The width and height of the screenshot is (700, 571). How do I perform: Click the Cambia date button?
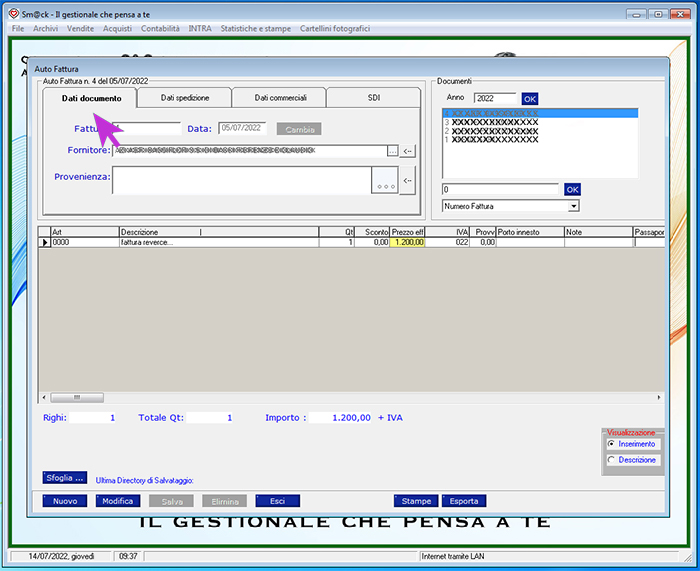click(299, 129)
